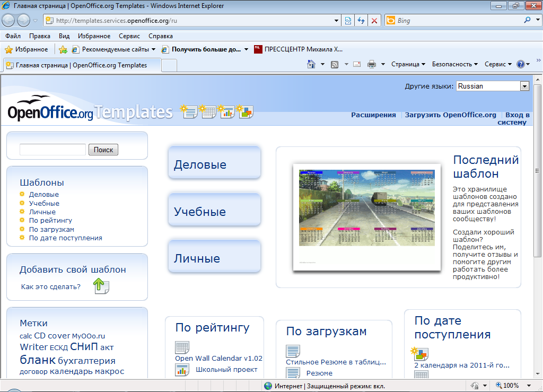
Task: Open the spreadsheet templates icon in header
Action: [x=208, y=111]
